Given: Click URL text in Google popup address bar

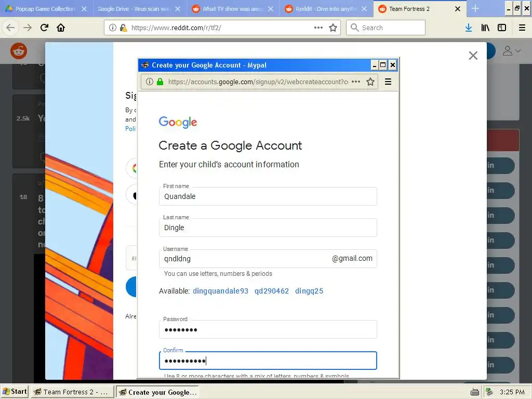Looking at the screenshot, I should click(258, 82).
